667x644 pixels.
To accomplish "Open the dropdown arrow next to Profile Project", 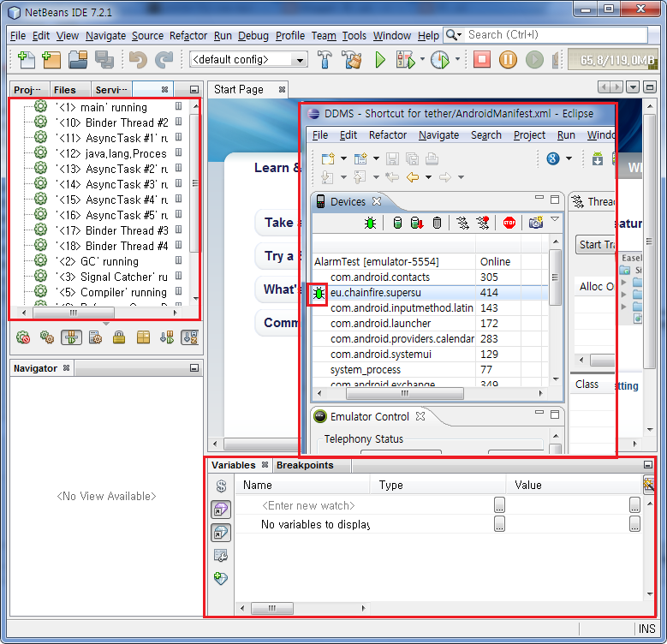I will click(x=457, y=59).
